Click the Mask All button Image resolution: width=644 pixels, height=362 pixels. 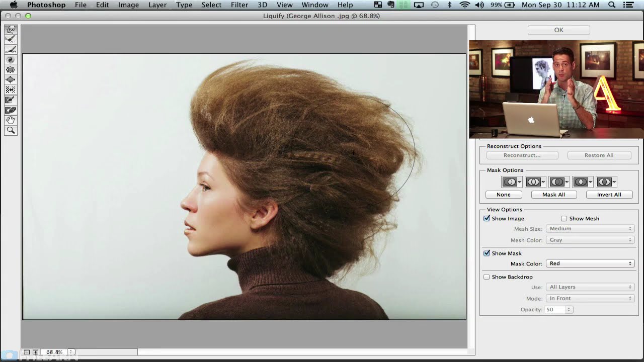[x=554, y=195]
